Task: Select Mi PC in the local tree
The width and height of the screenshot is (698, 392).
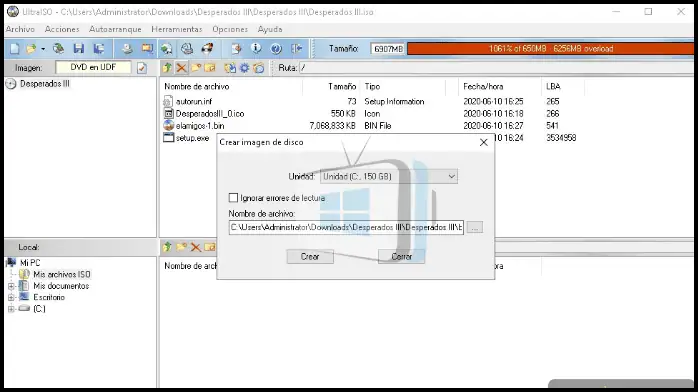Action: point(30,263)
